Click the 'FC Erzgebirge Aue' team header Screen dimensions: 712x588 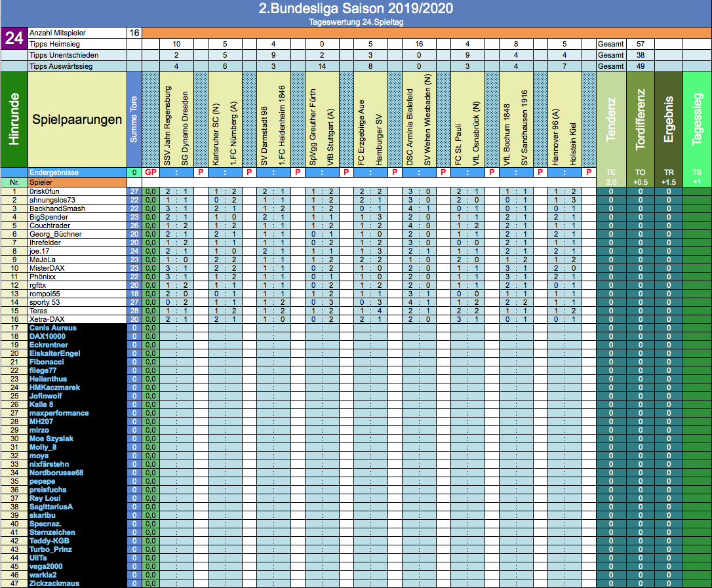click(x=361, y=132)
